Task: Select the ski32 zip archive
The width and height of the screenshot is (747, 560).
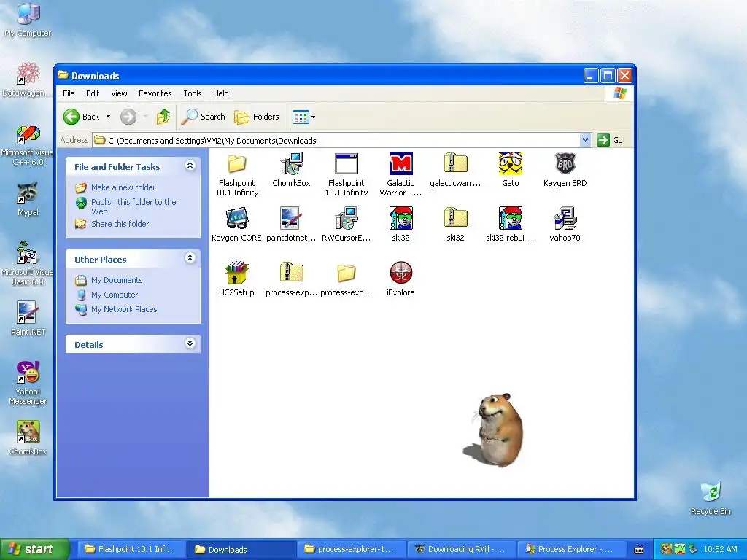Action: click(x=455, y=217)
